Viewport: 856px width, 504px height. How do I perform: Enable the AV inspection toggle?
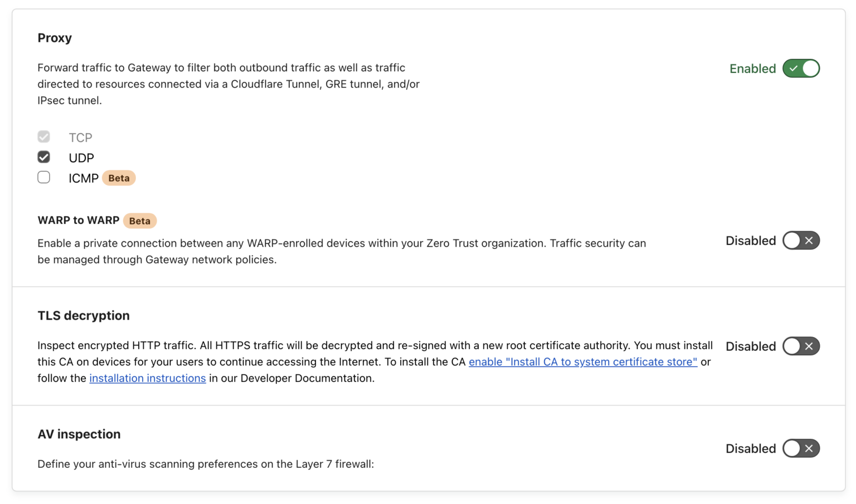tap(801, 448)
